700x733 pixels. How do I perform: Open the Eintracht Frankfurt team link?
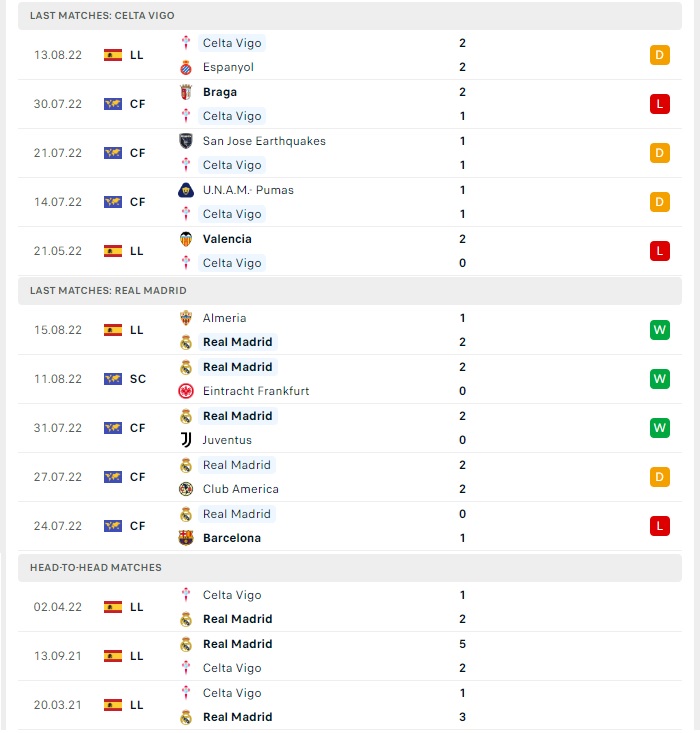click(256, 391)
